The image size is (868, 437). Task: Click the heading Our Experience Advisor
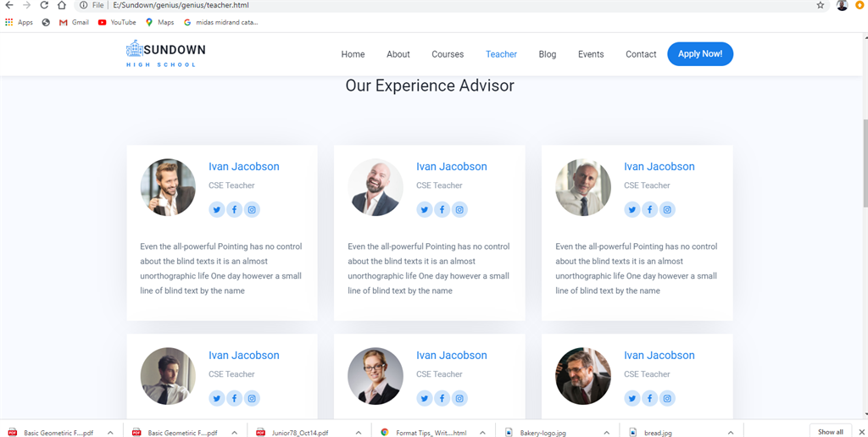[x=430, y=86]
